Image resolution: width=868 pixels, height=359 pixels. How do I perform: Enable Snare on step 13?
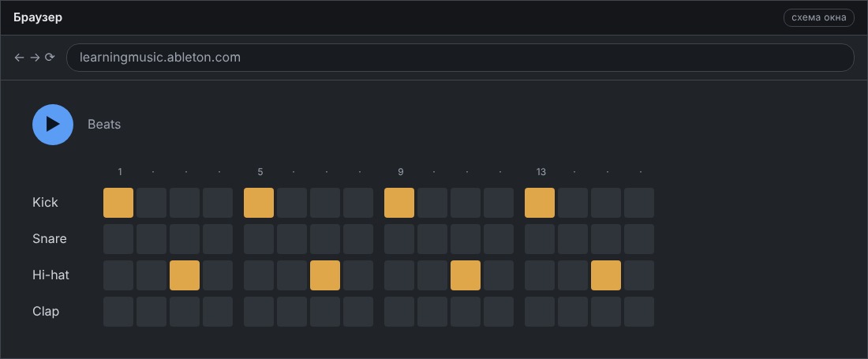(x=540, y=239)
